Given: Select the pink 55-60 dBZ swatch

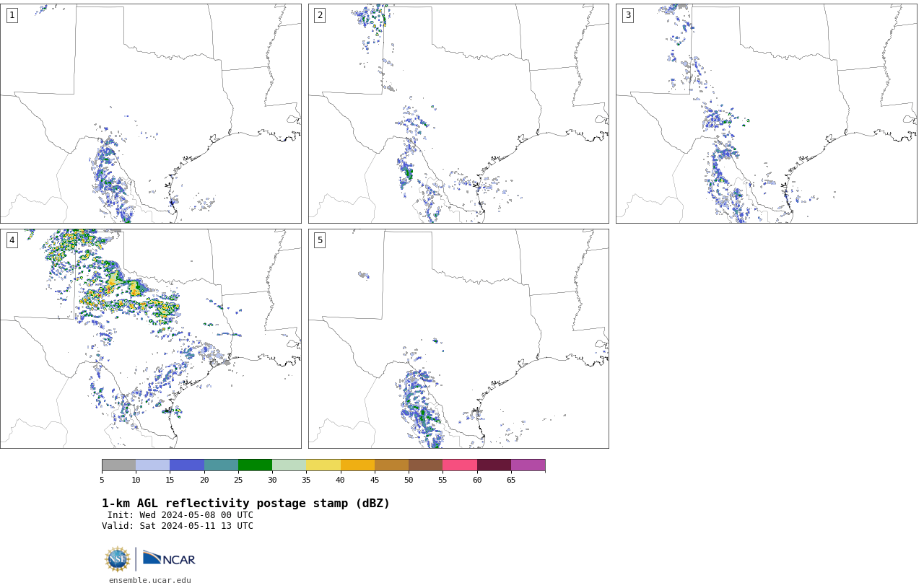Looking at the screenshot, I should coord(460,465).
